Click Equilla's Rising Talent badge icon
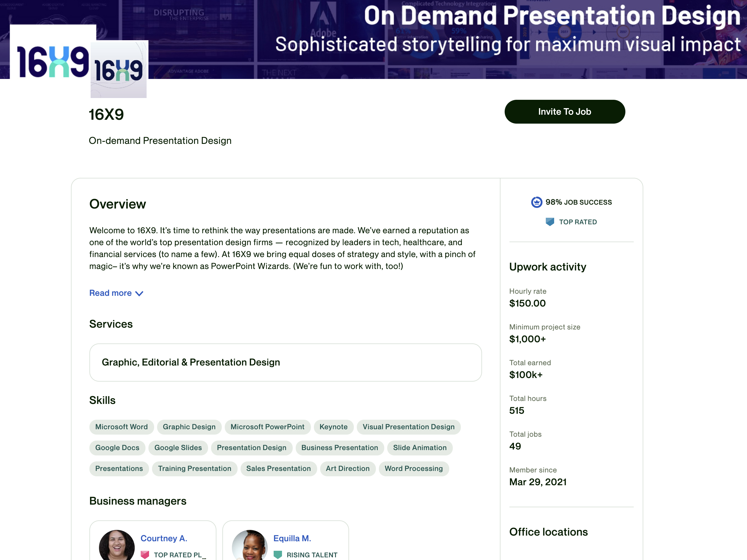Image resolution: width=747 pixels, height=560 pixels. pyautogui.click(x=278, y=555)
